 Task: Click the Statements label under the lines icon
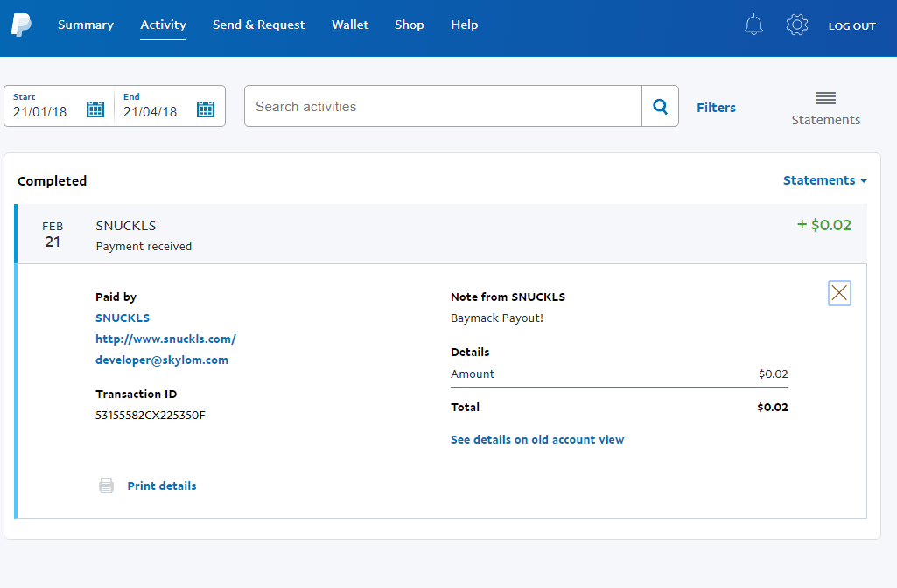coord(825,120)
